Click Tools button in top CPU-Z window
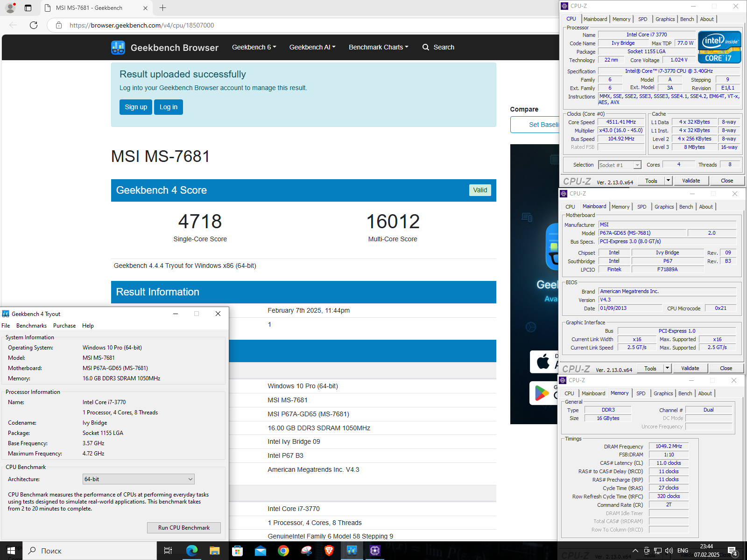Image resolution: width=747 pixels, height=560 pixels. coord(651,181)
